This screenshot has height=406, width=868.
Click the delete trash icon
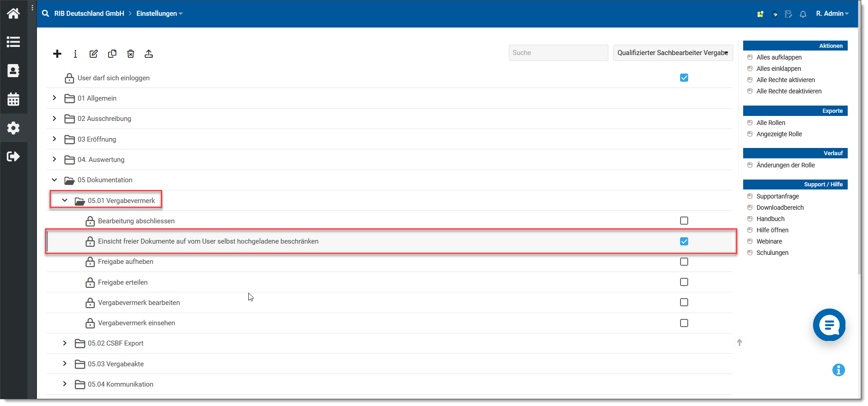131,54
